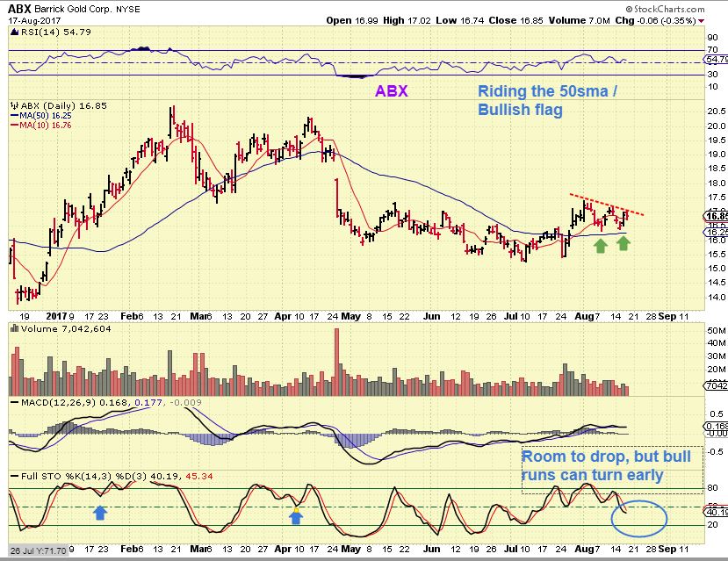Click the 30M volume axis label

[x=717, y=356]
